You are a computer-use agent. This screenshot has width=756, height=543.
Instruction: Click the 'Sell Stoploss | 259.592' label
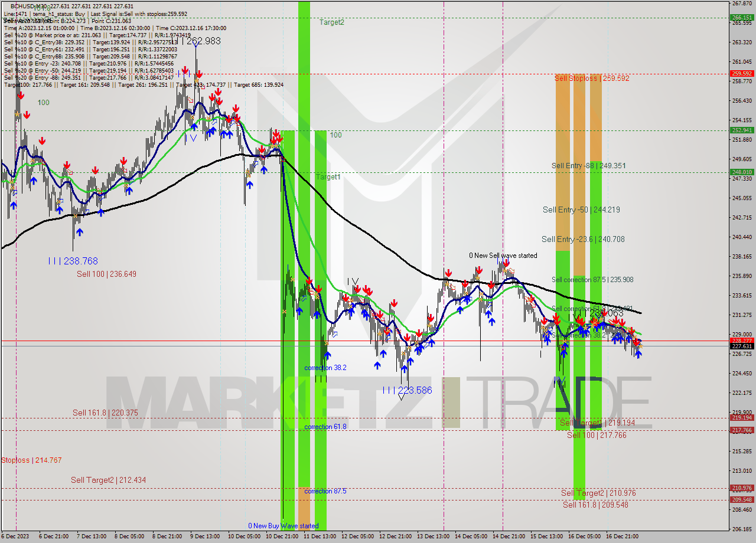(592, 78)
